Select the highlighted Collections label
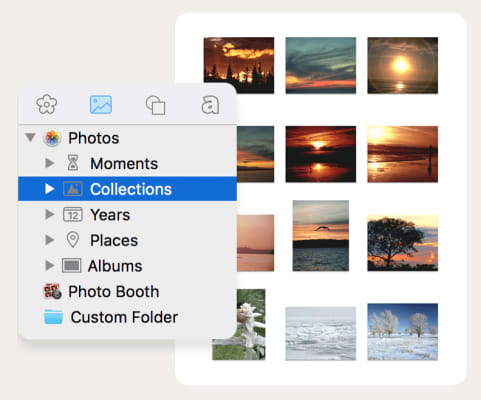This screenshot has width=481, height=400. point(131,189)
